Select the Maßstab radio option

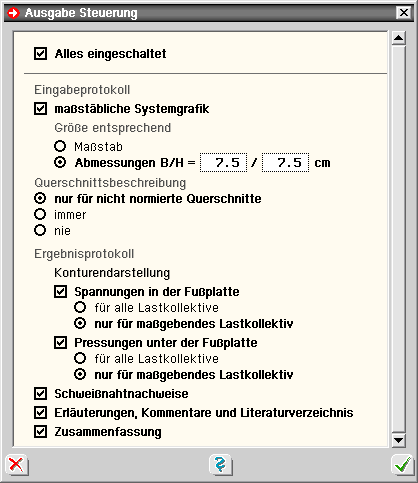[x=60, y=146]
